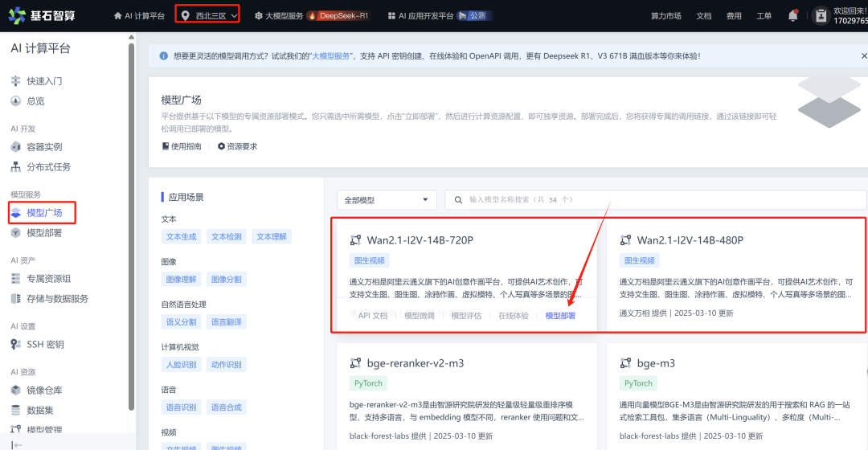Open the 西北三区 region dropdown
This screenshot has height=450, width=868.
(209, 16)
